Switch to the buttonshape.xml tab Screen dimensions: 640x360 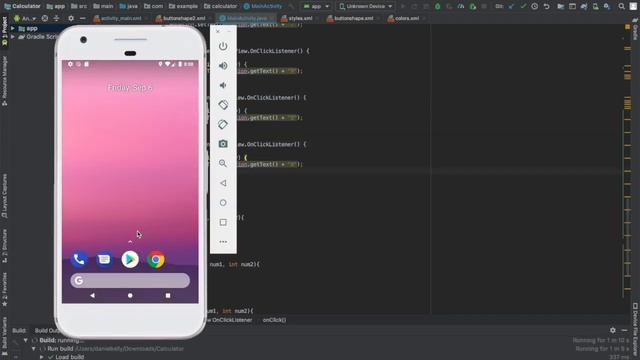click(353, 18)
